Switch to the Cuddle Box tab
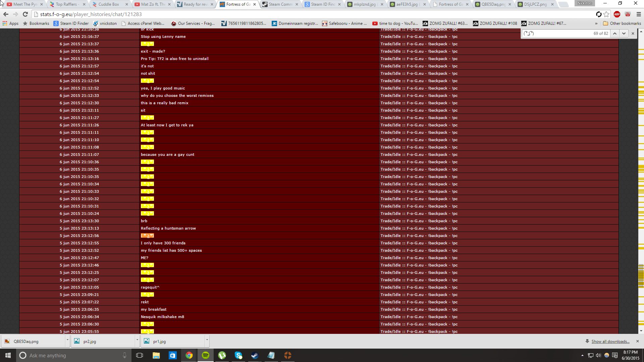This screenshot has height=362, width=644. 108,4
